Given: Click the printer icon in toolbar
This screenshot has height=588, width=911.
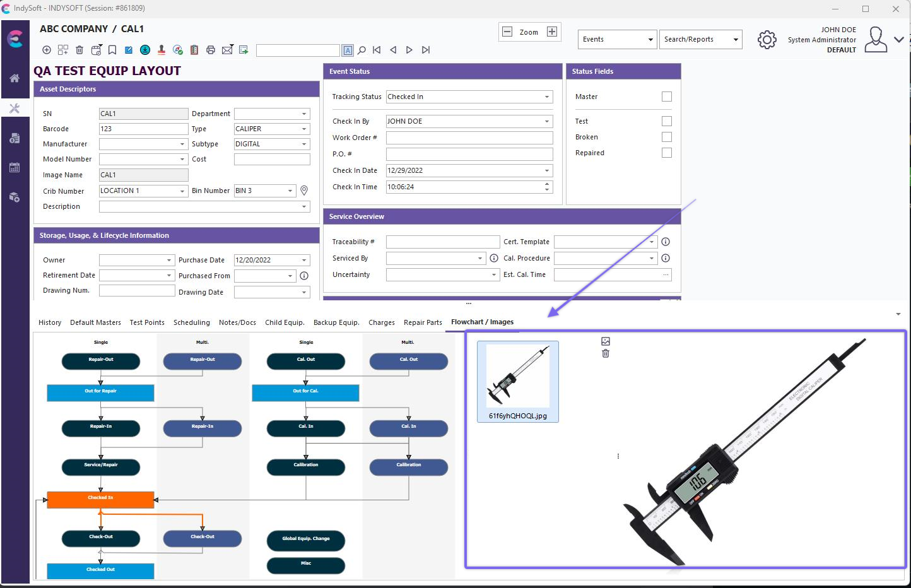Looking at the screenshot, I should point(211,50).
